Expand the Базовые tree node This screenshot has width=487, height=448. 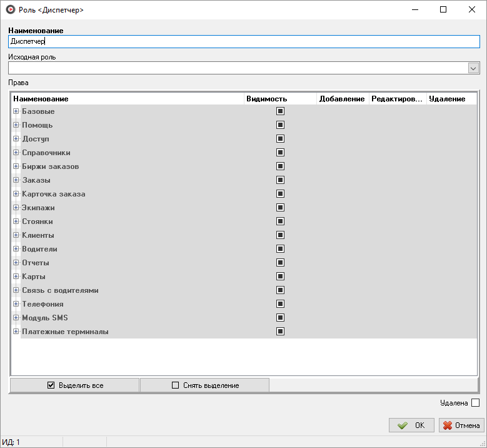[16, 111]
